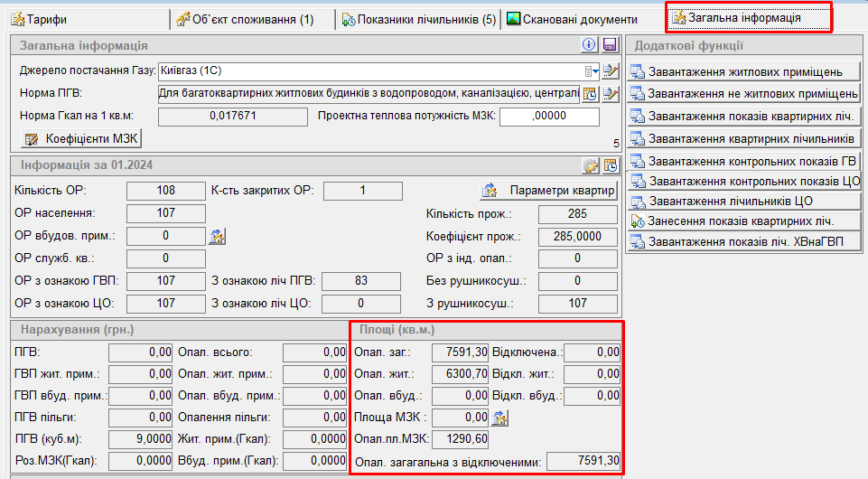868x479 pixels.
Task: Click the blue info icon in Загальна інформація header
Action: point(590,45)
